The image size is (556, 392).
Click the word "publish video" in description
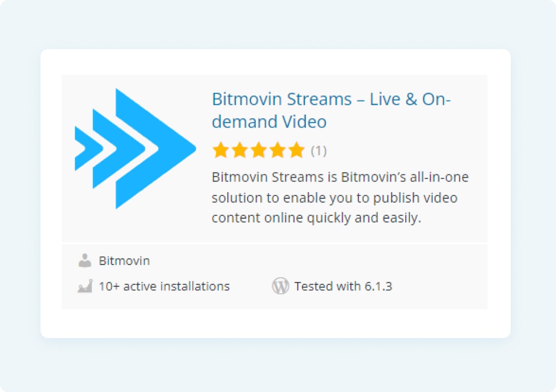pyautogui.click(x=415, y=198)
